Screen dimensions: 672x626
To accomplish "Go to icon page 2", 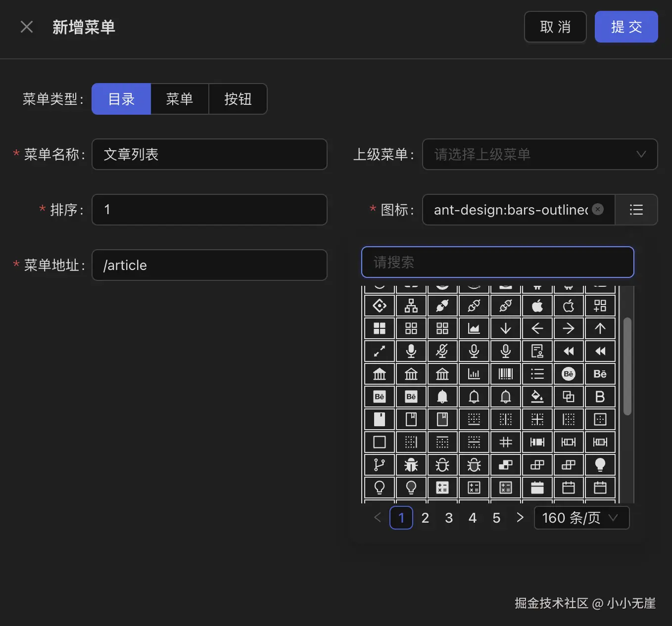I will point(425,518).
